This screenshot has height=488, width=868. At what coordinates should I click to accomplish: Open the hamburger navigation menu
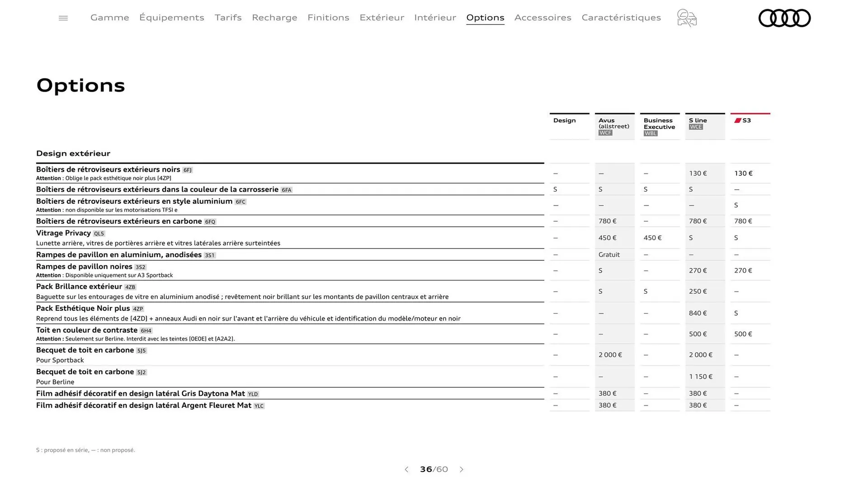coord(63,18)
